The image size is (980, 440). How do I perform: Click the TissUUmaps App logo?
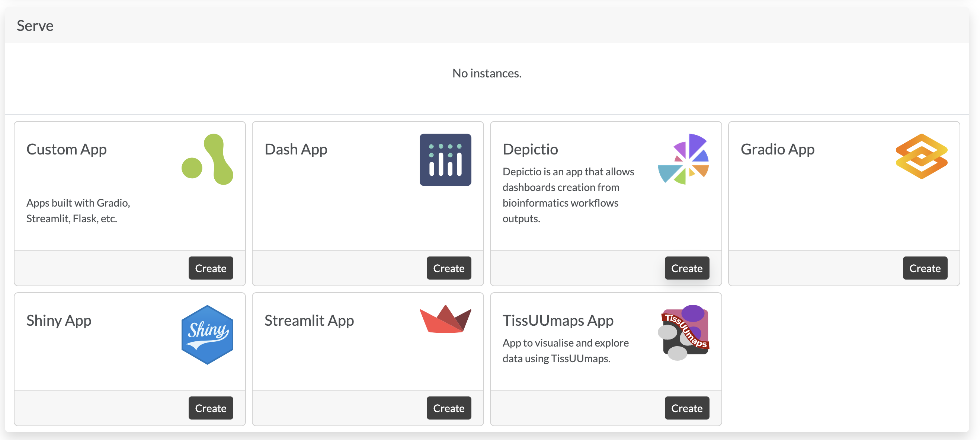[x=683, y=332]
